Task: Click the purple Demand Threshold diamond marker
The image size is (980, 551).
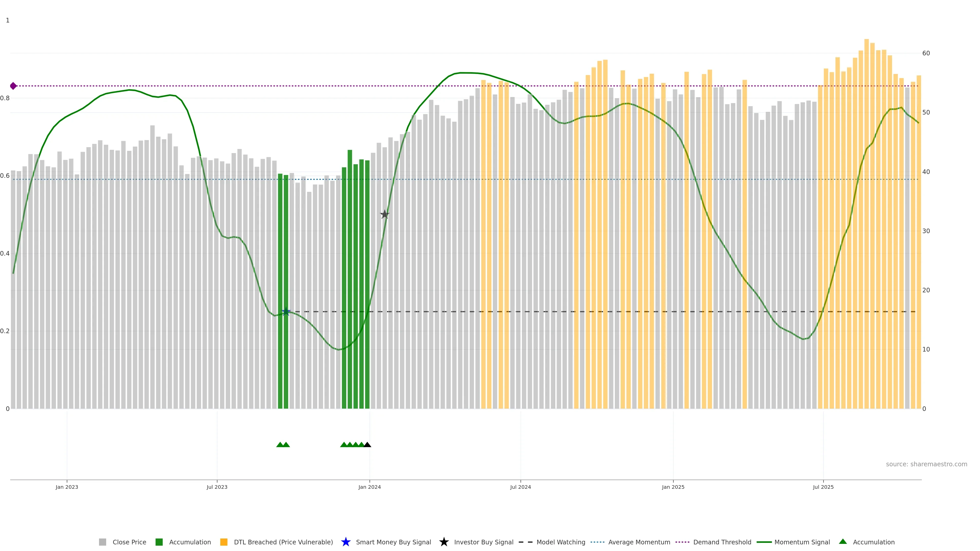Action: pos(13,86)
